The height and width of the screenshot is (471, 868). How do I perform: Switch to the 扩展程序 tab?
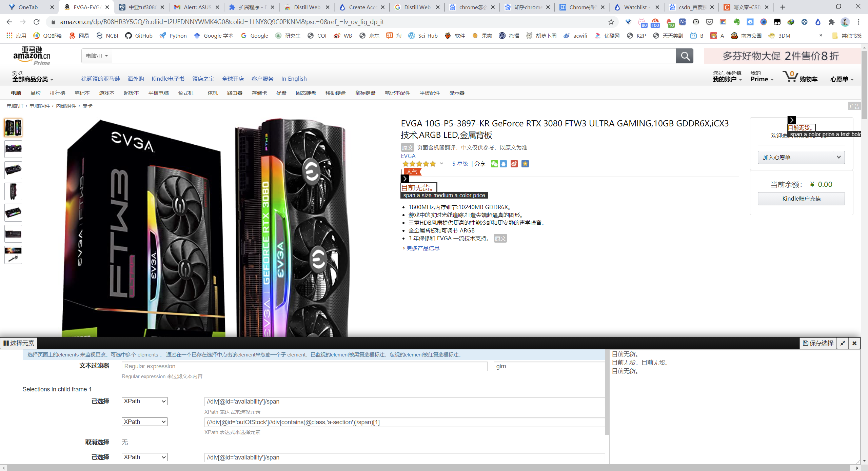point(252,7)
